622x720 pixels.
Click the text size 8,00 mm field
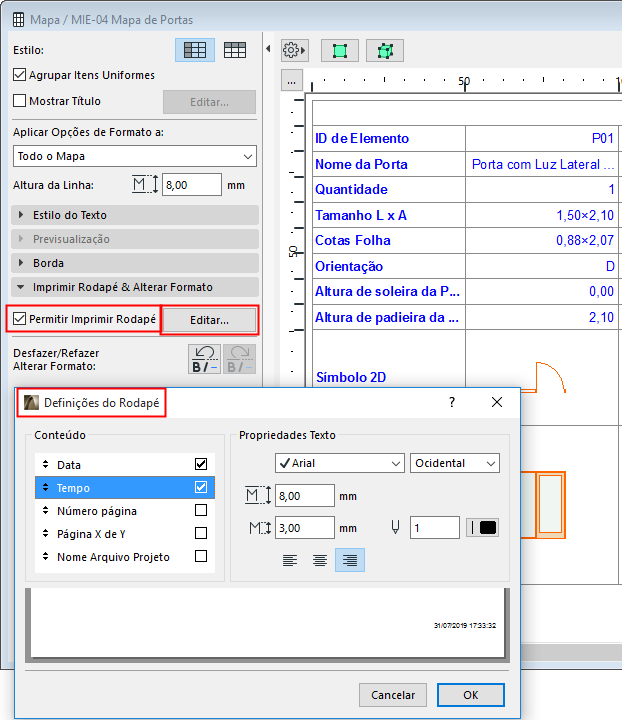[305, 495]
